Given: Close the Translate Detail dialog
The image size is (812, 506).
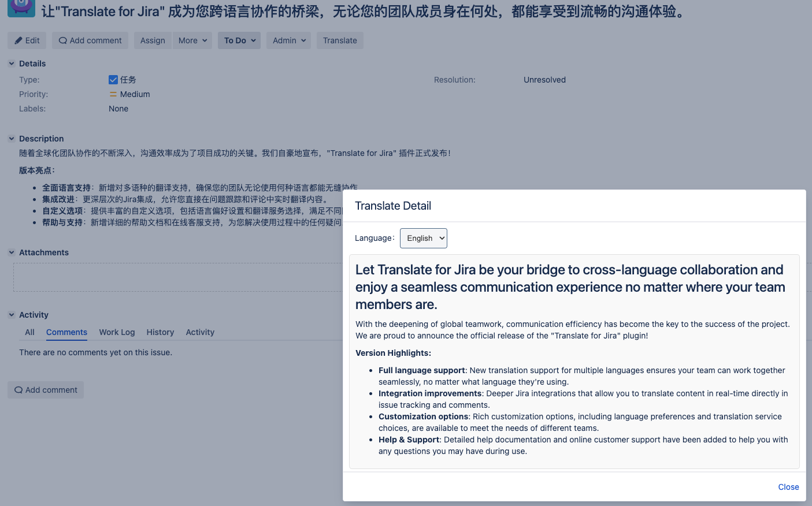Looking at the screenshot, I should 788,487.
